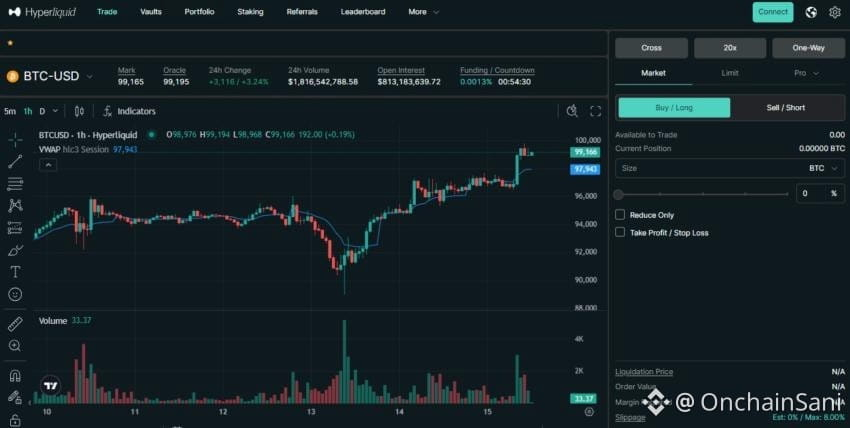Open the Trade navigation item

coord(107,12)
